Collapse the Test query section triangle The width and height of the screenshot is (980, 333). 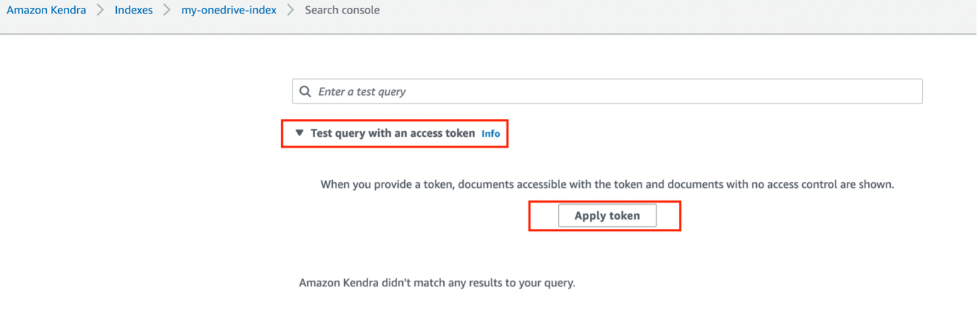coord(300,132)
